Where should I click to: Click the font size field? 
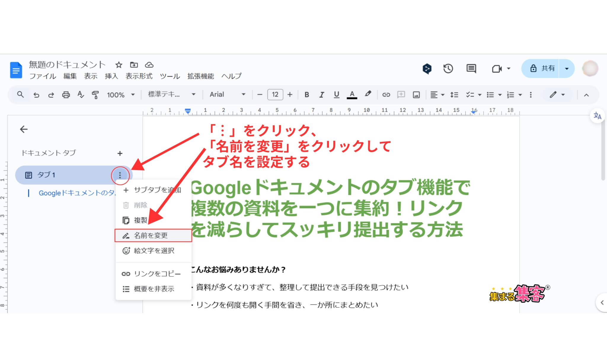(275, 94)
